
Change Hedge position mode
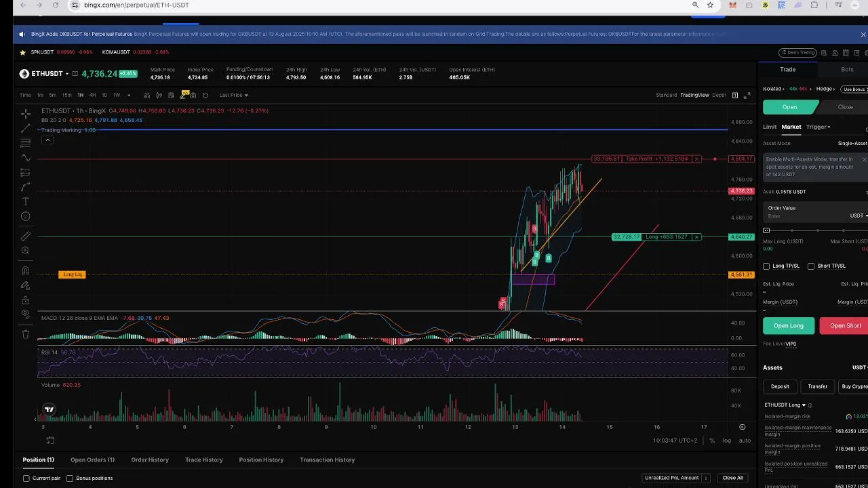click(x=825, y=89)
